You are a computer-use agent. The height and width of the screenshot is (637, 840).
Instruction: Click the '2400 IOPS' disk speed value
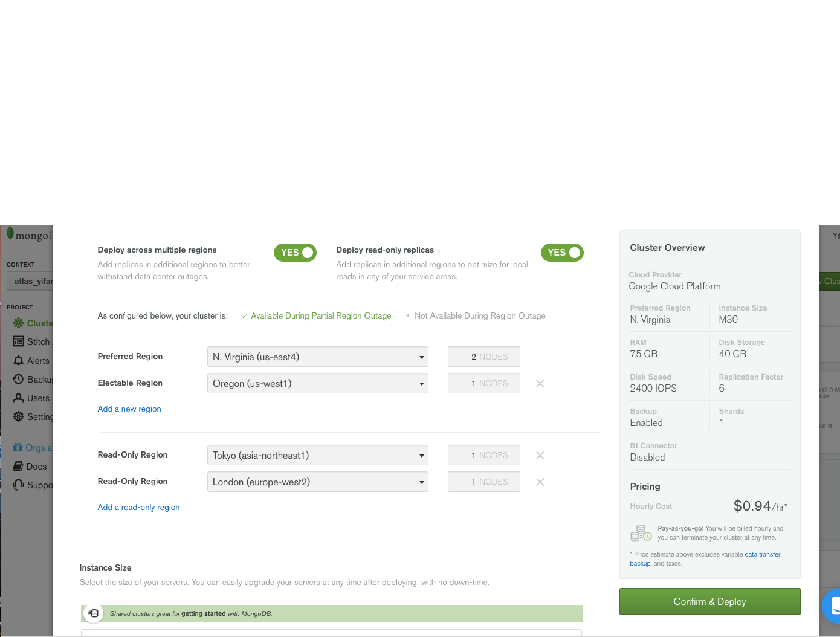tap(653, 388)
